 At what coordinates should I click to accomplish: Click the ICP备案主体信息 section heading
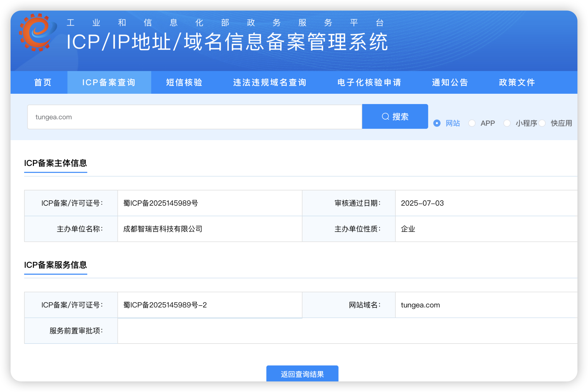pos(56,163)
